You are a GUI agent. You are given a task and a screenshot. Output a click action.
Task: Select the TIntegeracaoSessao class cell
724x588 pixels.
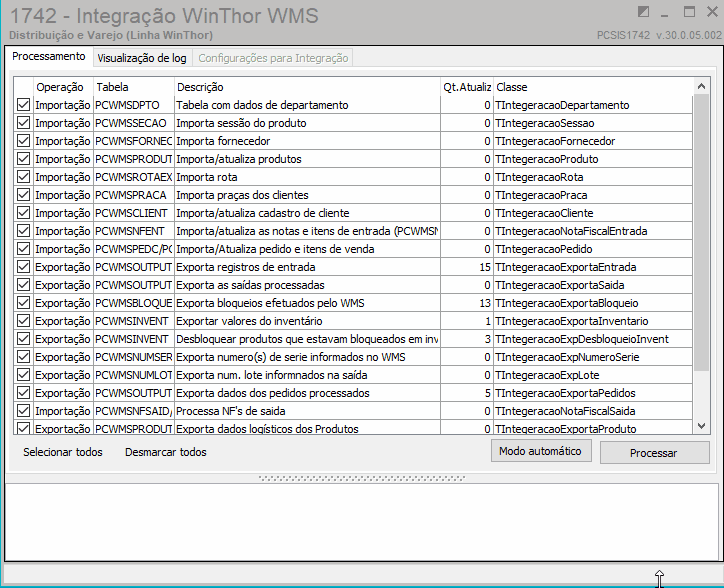coord(593,123)
